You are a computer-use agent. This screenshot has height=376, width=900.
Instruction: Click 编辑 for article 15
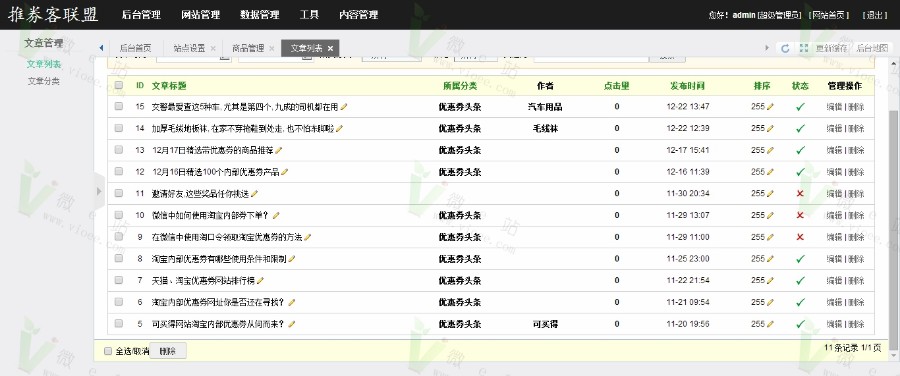click(x=834, y=107)
